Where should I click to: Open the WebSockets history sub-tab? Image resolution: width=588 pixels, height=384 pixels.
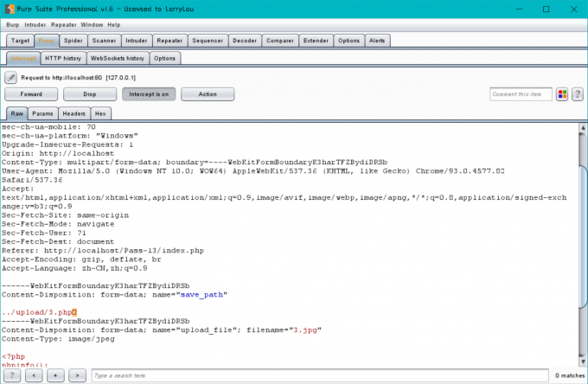coord(118,58)
